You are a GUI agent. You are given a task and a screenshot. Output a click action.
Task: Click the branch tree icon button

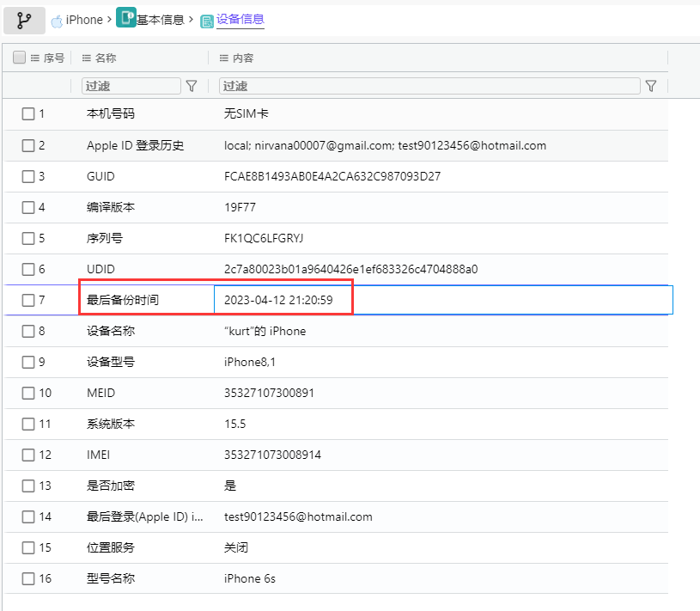click(x=24, y=21)
